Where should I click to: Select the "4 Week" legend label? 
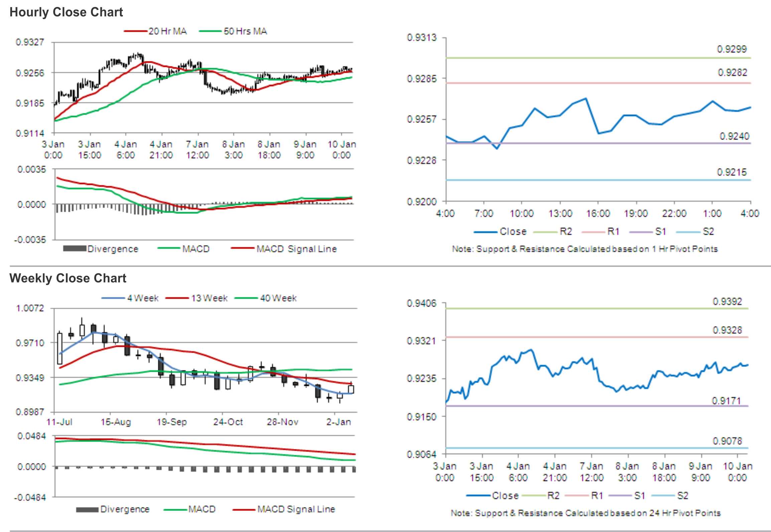click(143, 298)
